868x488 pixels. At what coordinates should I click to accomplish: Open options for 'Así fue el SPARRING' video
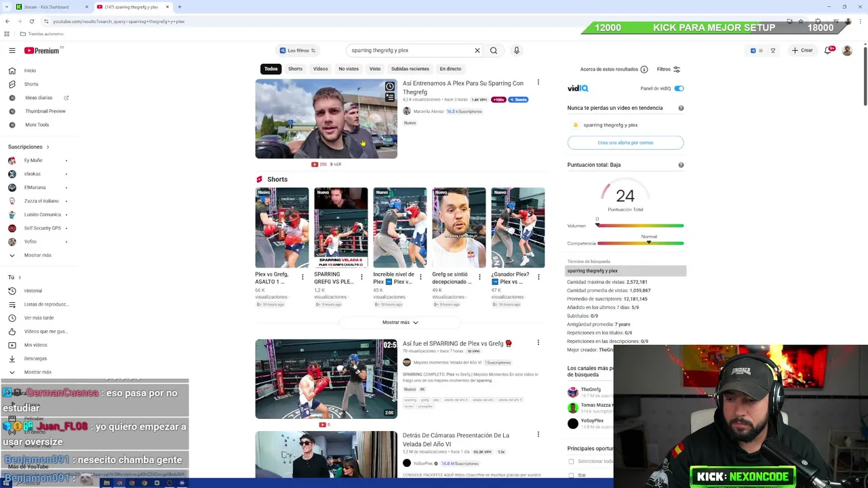pyautogui.click(x=538, y=343)
